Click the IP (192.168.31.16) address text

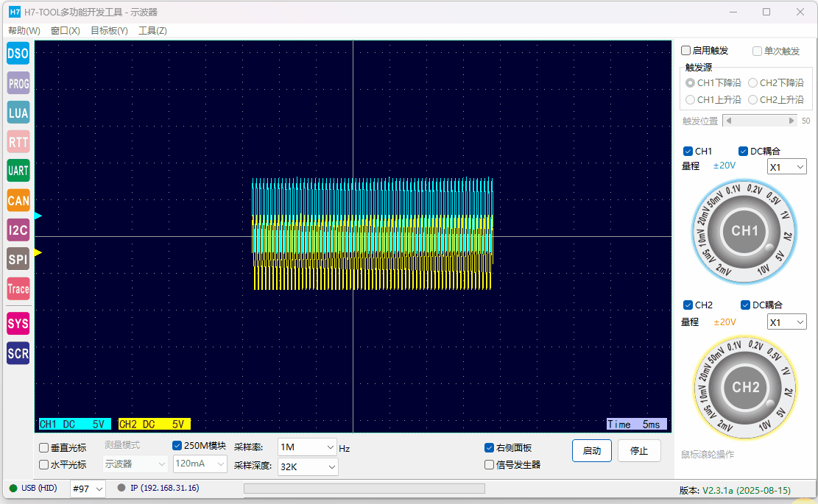pyautogui.click(x=165, y=488)
